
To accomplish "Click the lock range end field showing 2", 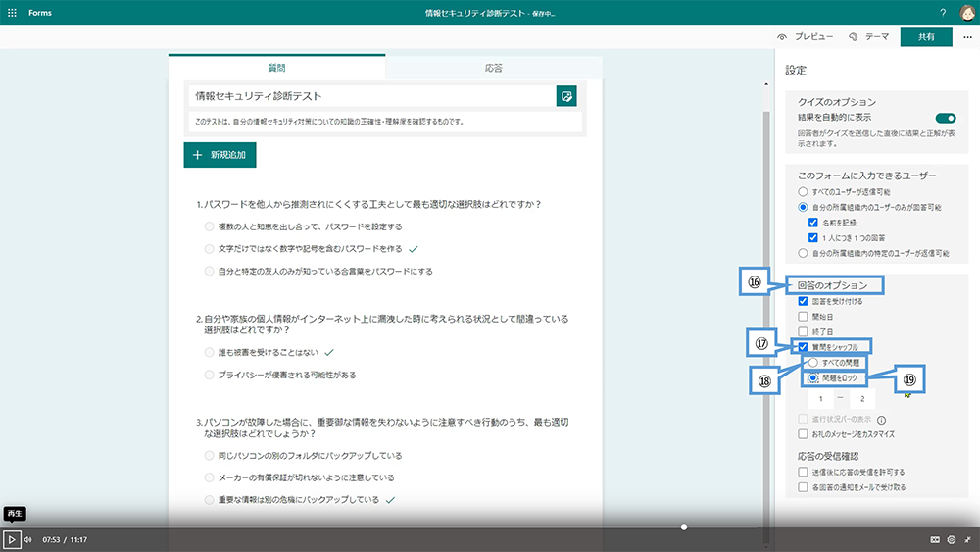I will click(862, 399).
